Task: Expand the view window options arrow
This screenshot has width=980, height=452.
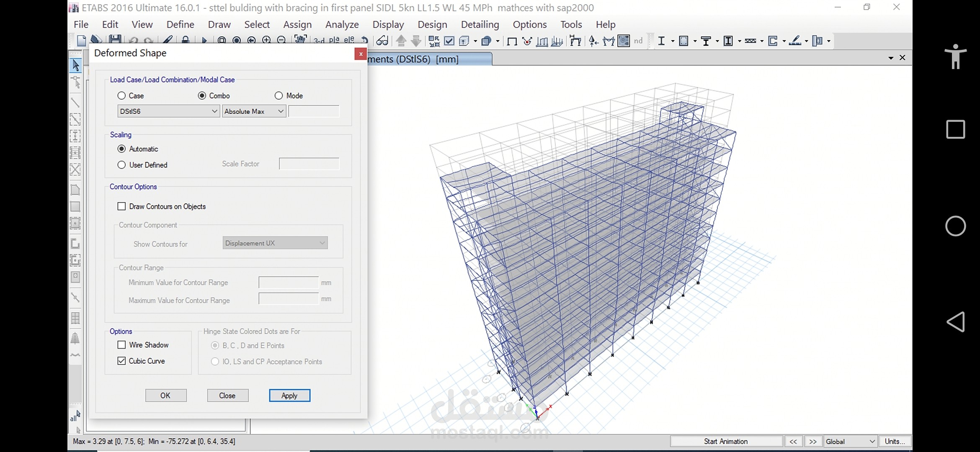Action: click(891, 58)
